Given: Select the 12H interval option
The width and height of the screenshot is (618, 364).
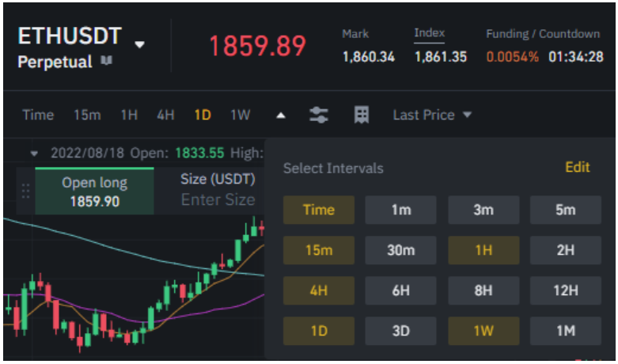Looking at the screenshot, I should click(x=565, y=290).
